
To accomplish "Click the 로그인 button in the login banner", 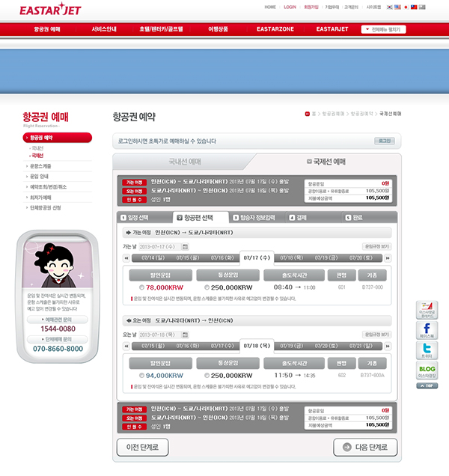I will coord(385,141).
